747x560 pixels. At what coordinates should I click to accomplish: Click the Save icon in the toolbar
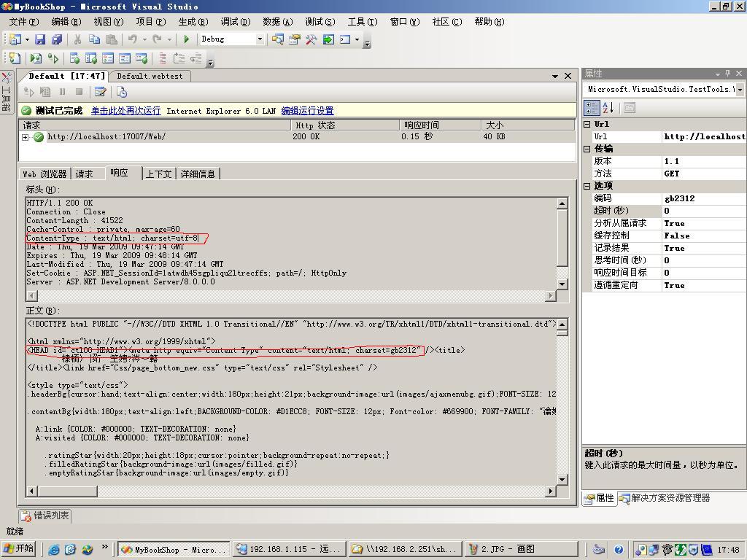point(40,39)
